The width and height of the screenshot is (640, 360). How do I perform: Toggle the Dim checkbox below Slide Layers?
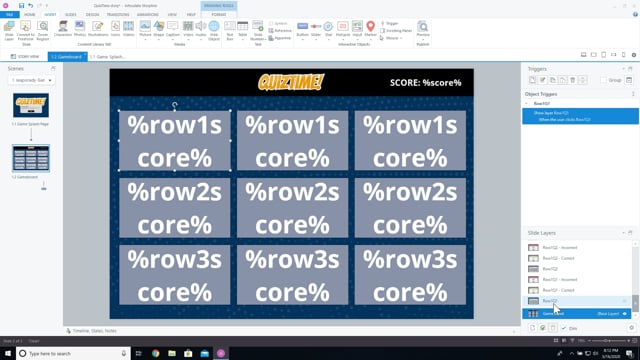(564, 328)
